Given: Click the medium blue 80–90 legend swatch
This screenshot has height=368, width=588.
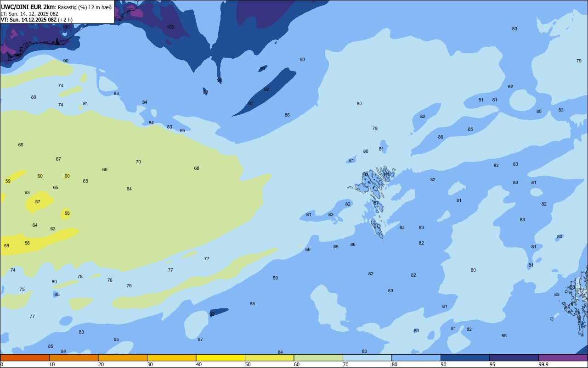Looking at the screenshot, I should point(416,357).
